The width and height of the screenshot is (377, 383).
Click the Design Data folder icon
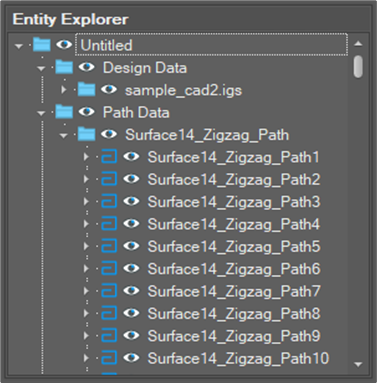64,67
